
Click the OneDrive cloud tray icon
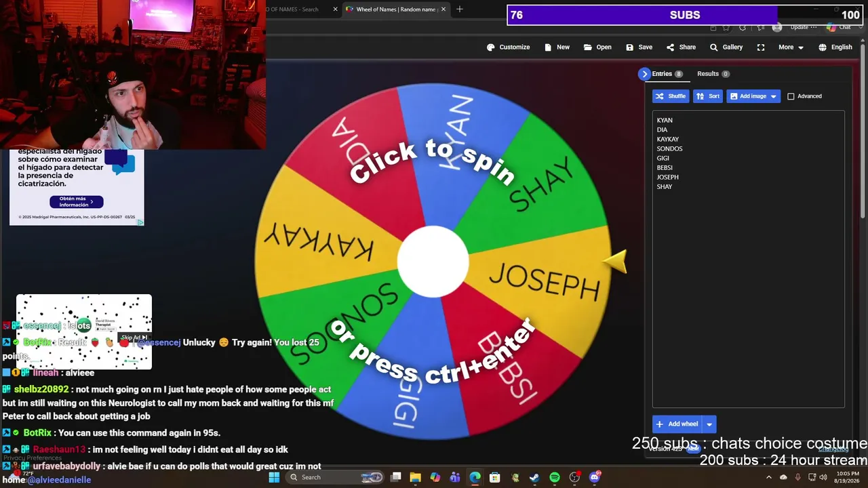coord(784,477)
